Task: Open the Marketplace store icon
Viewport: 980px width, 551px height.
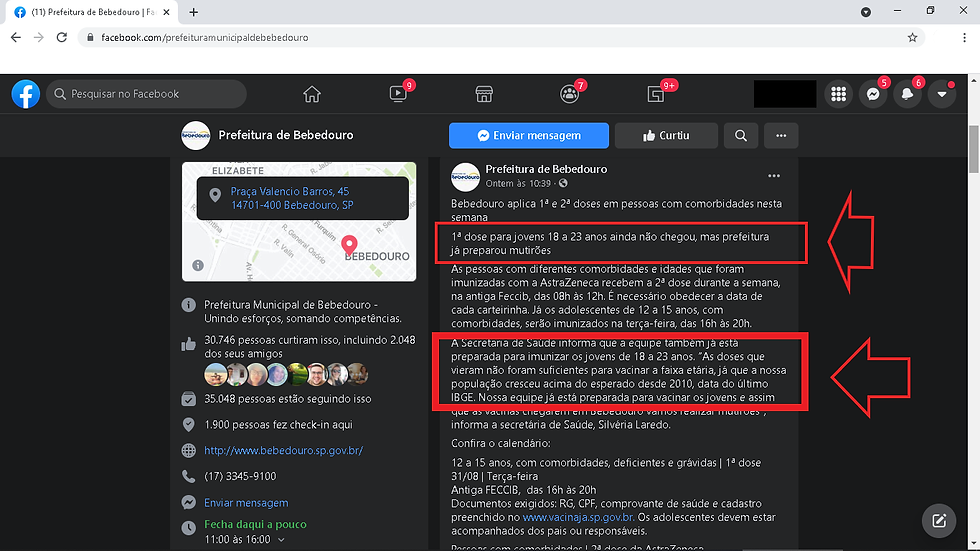Action: coord(484,94)
